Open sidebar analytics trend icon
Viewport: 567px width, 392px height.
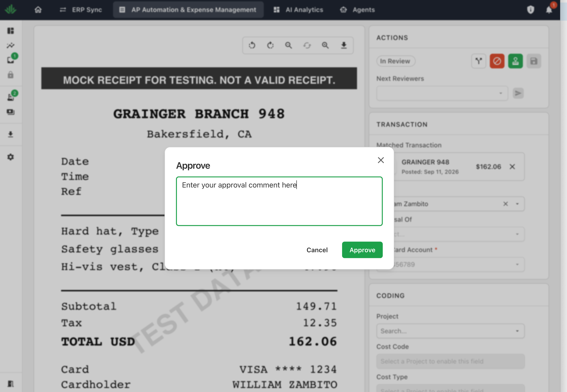11,45
